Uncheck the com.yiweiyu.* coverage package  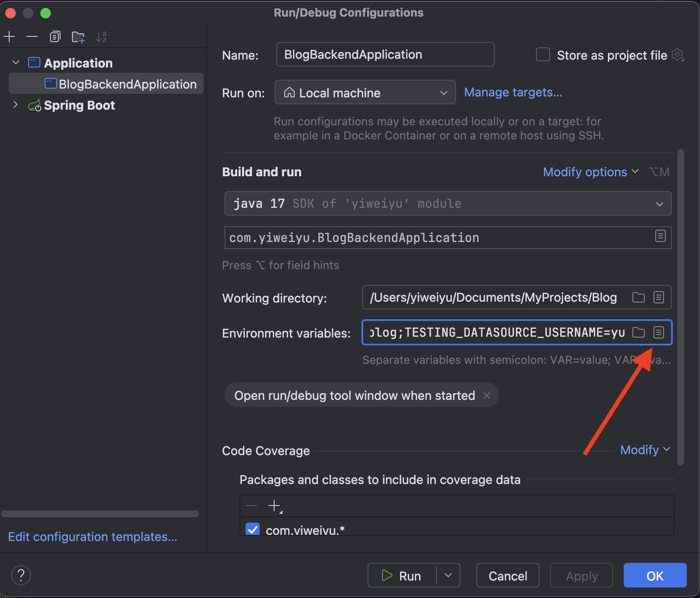tap(253, 529)
